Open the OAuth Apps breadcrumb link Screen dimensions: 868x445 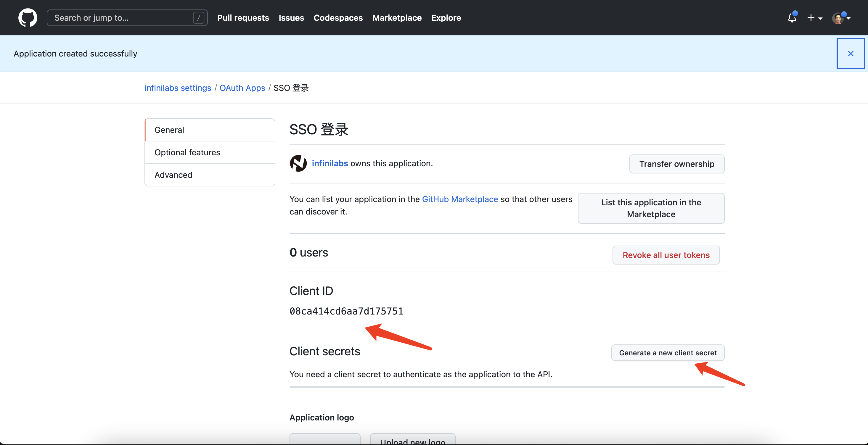tap(242, 88)
